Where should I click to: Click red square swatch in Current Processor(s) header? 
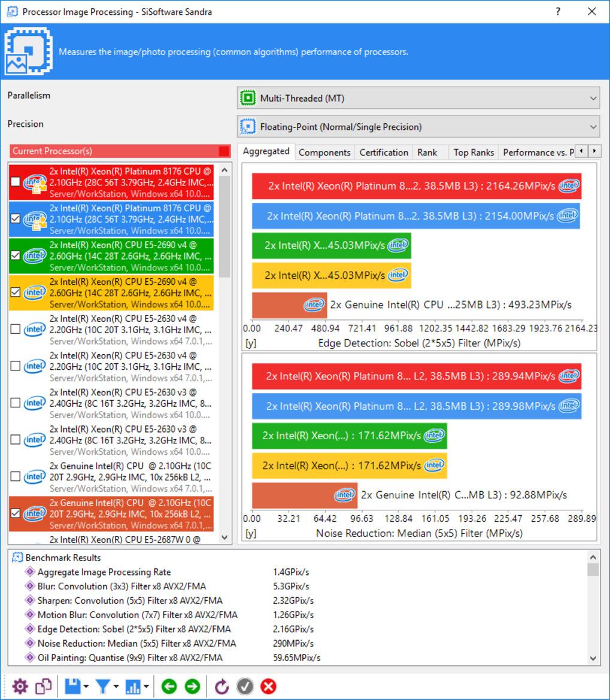click(x=224, y=151)
